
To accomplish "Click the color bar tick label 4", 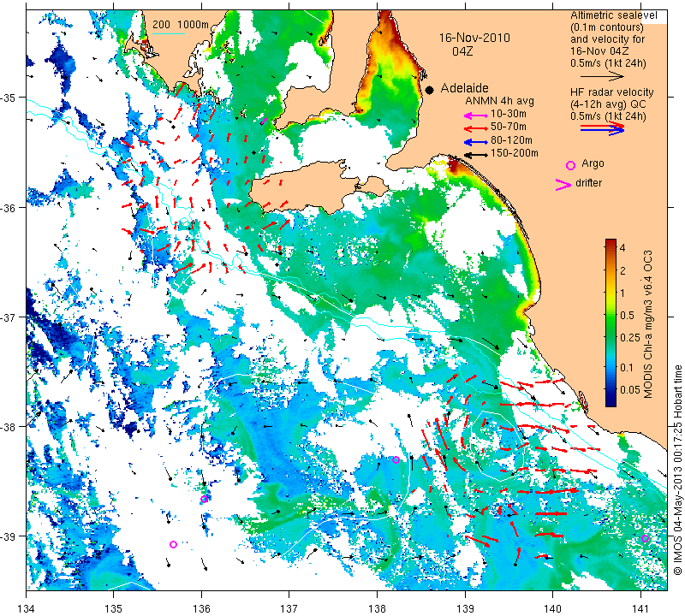I will pos(622,248).
